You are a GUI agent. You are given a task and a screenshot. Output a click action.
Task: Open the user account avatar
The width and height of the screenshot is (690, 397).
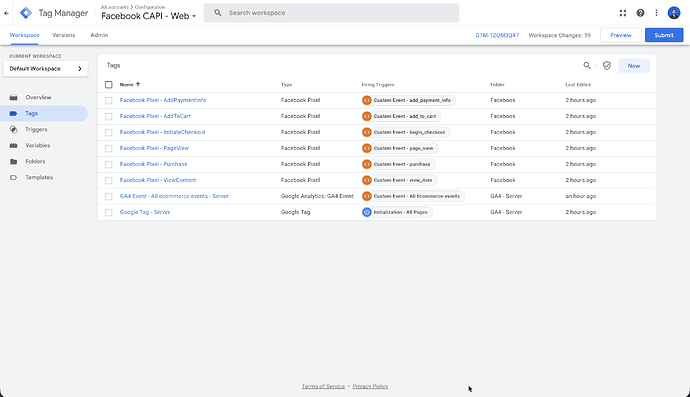pos(674,13)
